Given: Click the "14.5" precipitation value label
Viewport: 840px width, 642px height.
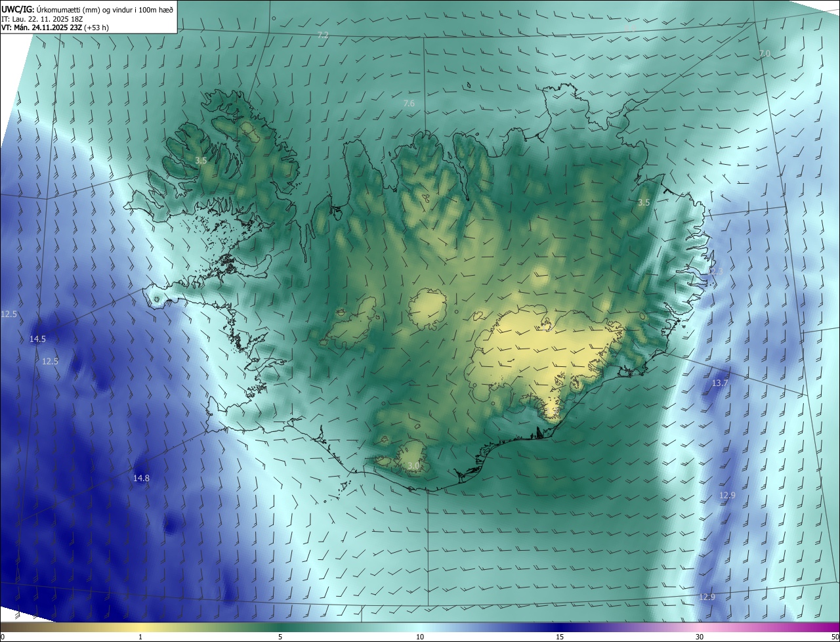Looking at the screenshot, I should (x=38, y=339).
